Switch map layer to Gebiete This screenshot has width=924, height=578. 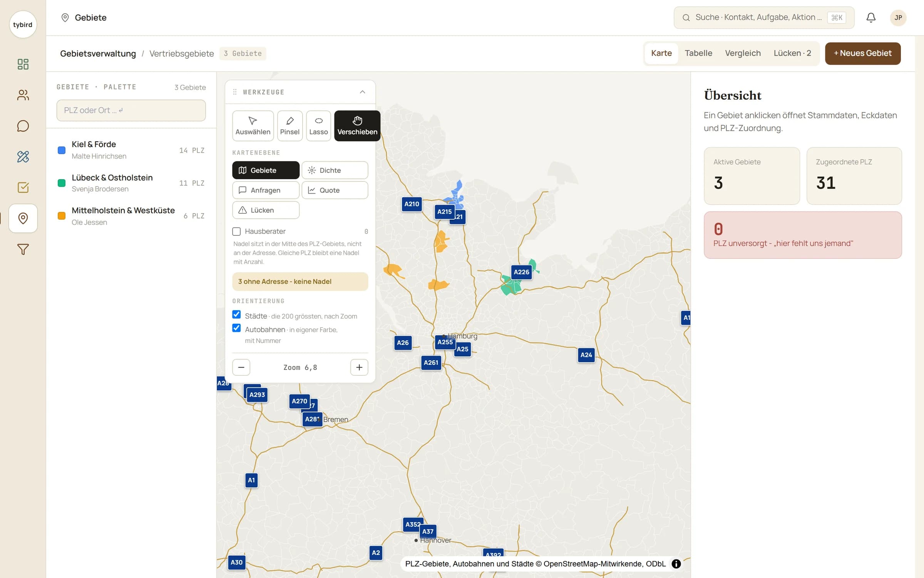(266, 170)
